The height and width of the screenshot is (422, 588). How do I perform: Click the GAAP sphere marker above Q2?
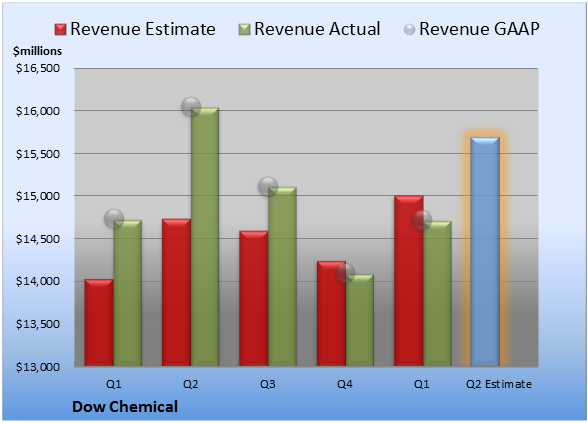191,107
